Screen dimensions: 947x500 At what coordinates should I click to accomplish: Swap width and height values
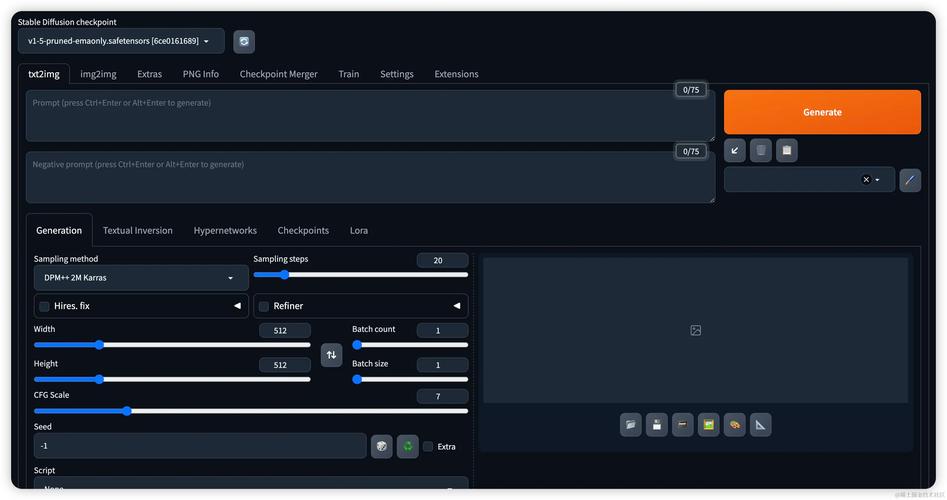click(332, 355)
